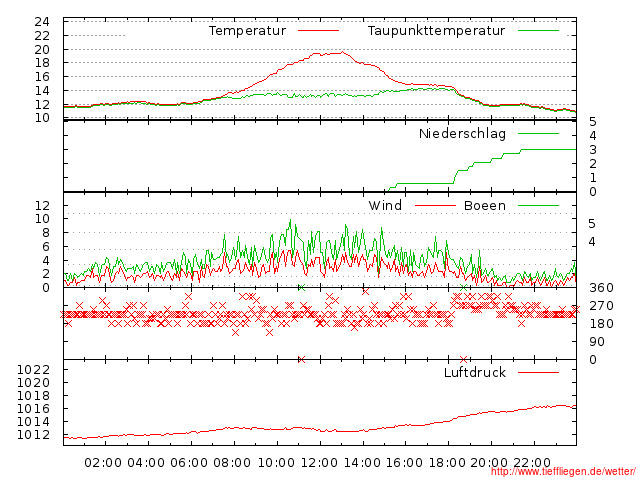Click the 1014 pressure axis value
640x480 pixels.
coord(33,422)
